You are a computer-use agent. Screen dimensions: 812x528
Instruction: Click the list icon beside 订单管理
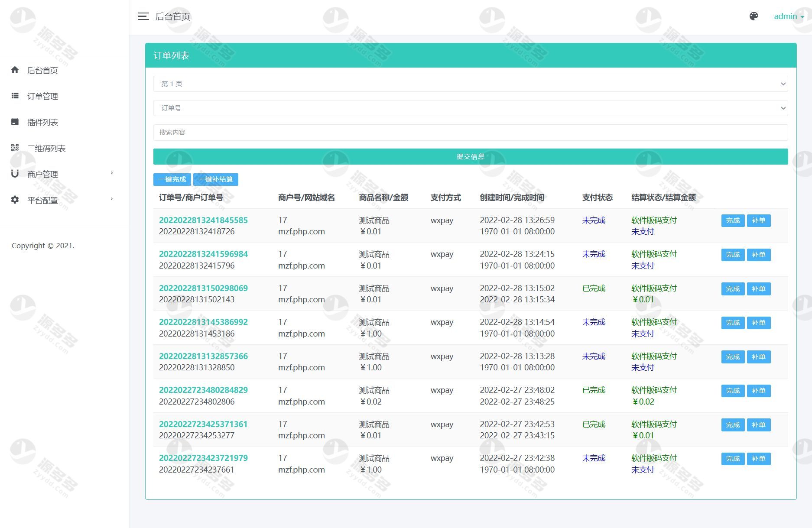[15, 96]
